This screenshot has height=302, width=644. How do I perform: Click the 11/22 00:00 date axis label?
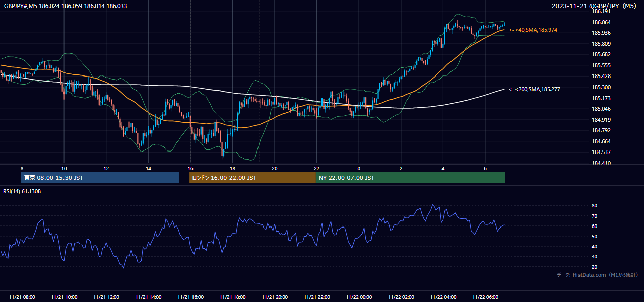[359, 297]
